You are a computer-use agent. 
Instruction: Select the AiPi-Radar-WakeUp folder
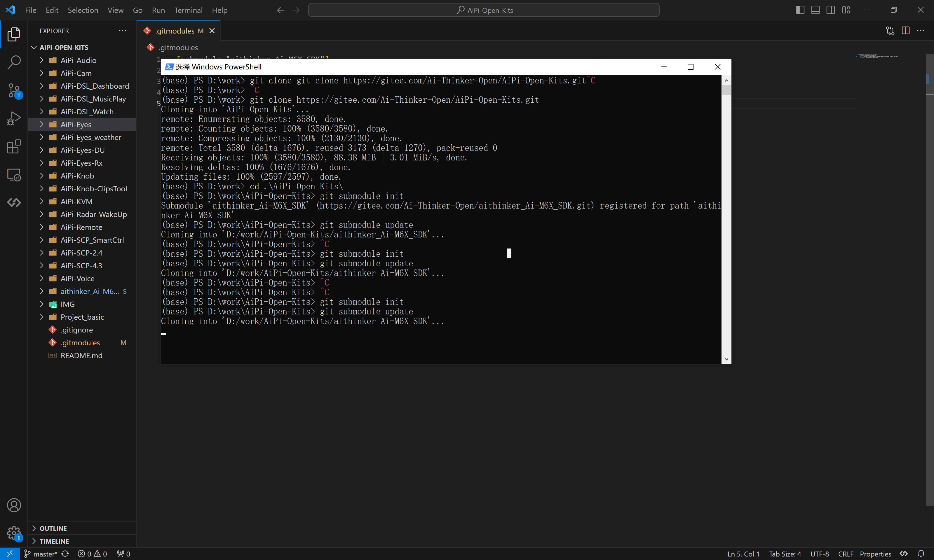click(81, 214)
